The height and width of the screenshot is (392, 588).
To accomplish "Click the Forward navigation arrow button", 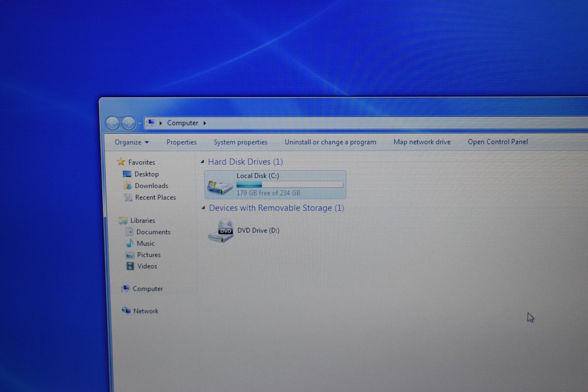I will [x=128, y=123].
